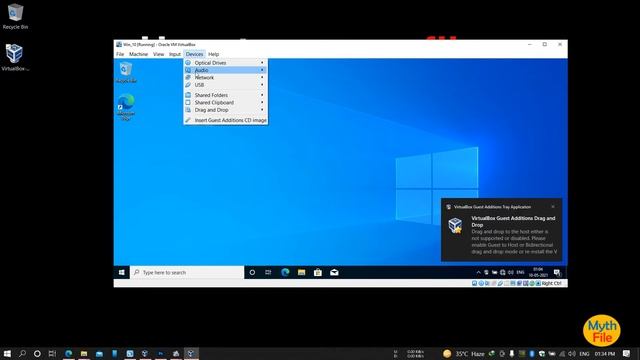The height and width of the screenshot is (360, 640).
Task: Open the File menu in VirtualBox window
Action: 120,54
